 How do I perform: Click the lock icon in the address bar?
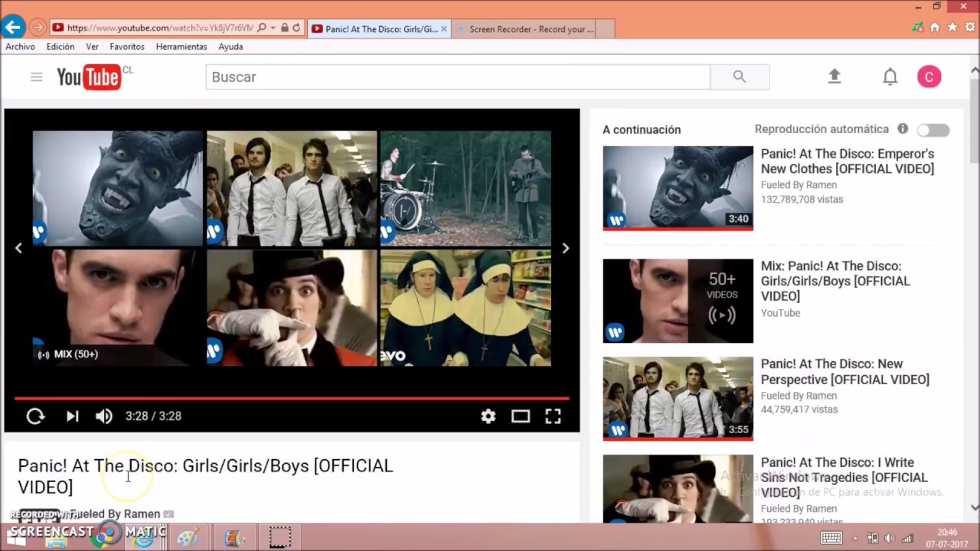pos(285,28)
